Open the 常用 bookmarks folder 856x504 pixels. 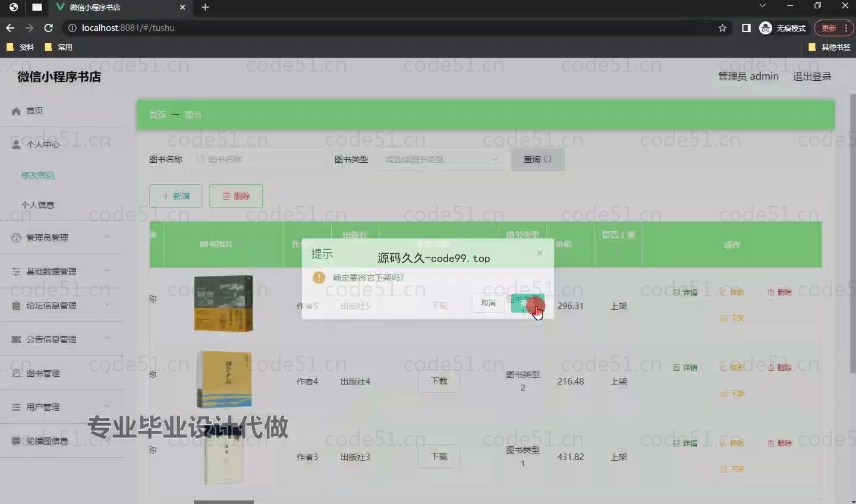(x=58, y=47)
